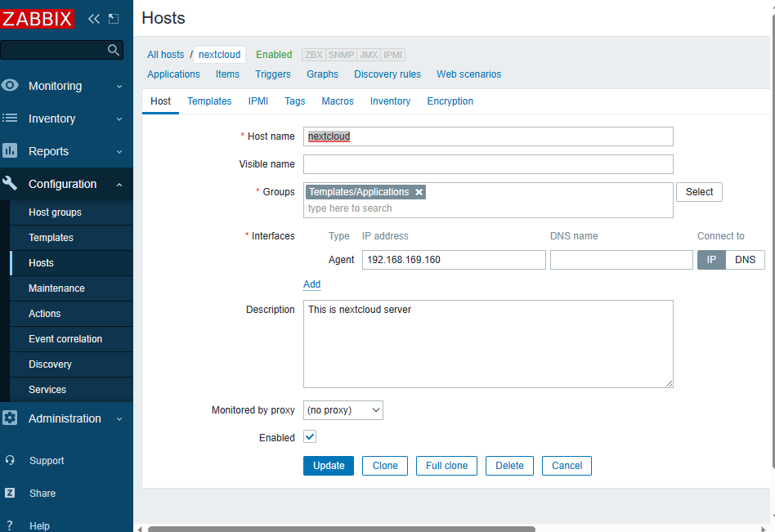Open the Discovery rules link
The height and width of the screenshot is (532, 775).
pyautogui.click(x=387, y=74)
